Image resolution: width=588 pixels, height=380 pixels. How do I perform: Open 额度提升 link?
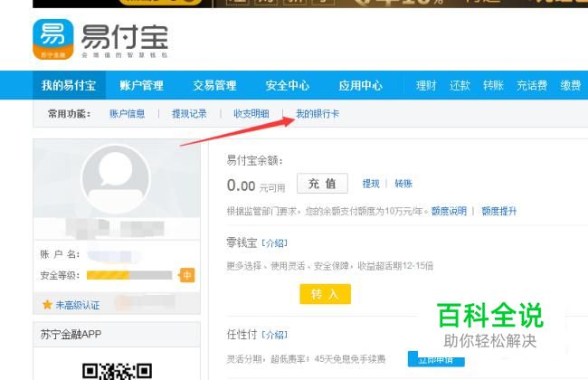[499, 211]
